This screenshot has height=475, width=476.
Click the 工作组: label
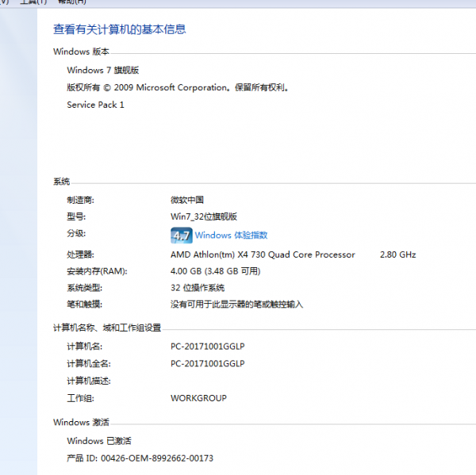[80, 398]
